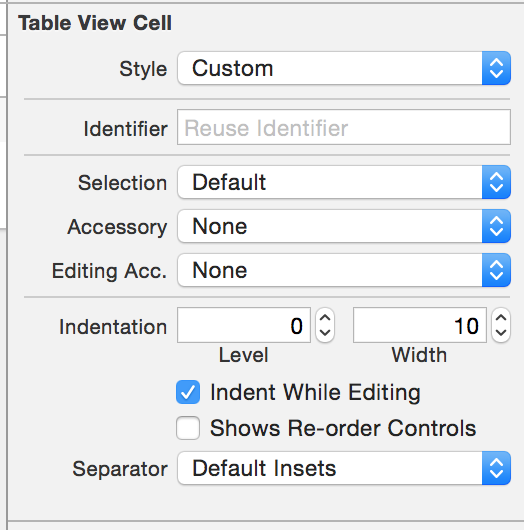Open the Separator dropdown showing Default Insets
Viewport: 524px width, 530px height.
[x=344, y=468]
